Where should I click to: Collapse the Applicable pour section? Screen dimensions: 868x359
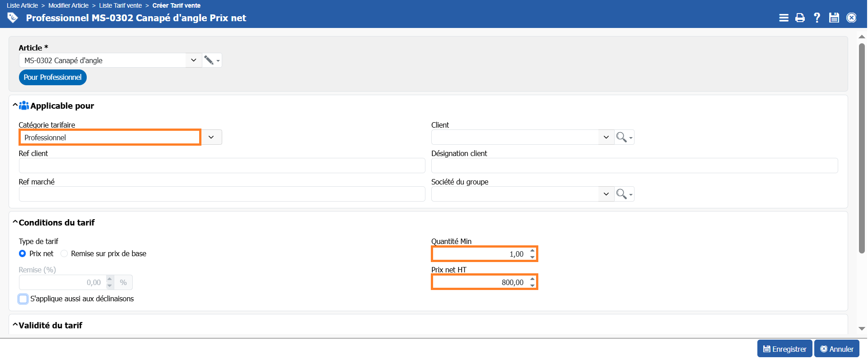tap(15, 106)
